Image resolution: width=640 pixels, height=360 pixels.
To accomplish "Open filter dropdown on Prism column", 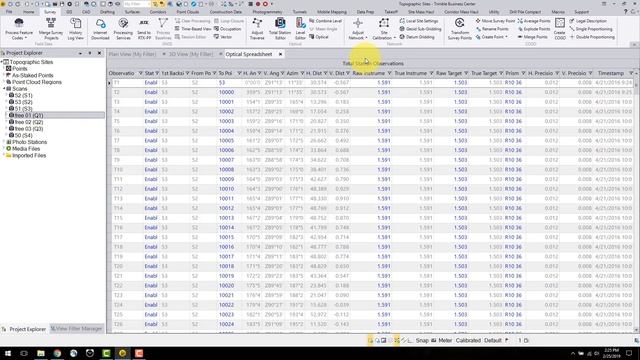I will pos(524,73).
